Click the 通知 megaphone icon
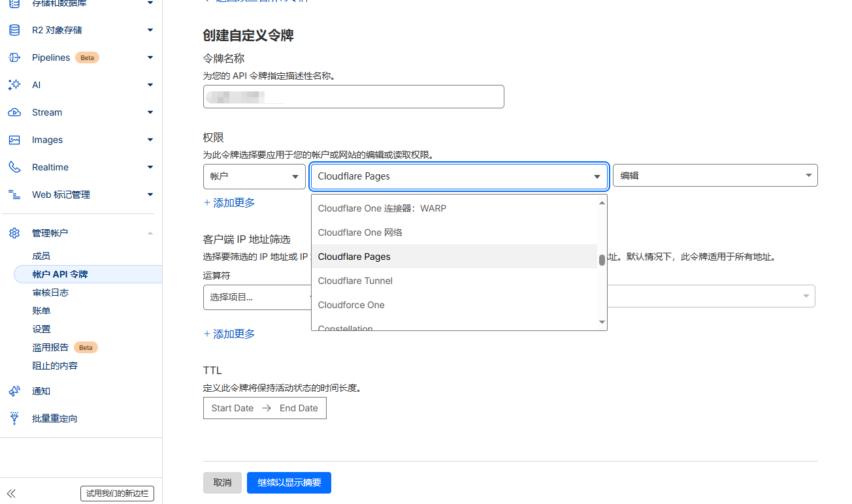 click(x=14, y=391)
